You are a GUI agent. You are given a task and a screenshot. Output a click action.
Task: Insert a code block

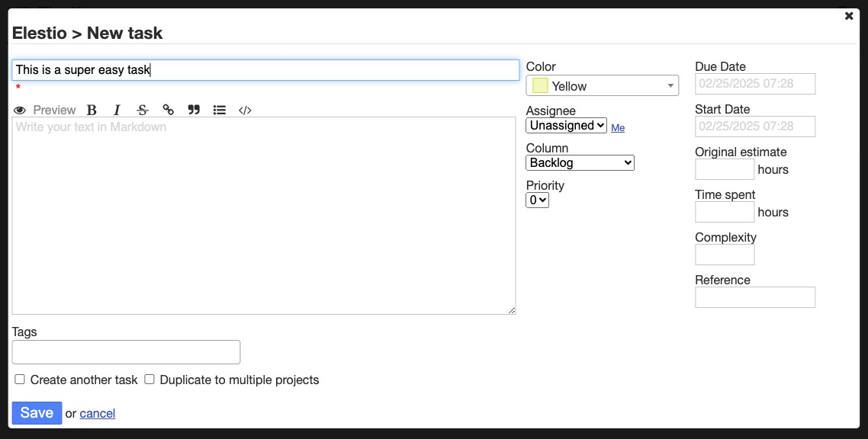point(244,110)
